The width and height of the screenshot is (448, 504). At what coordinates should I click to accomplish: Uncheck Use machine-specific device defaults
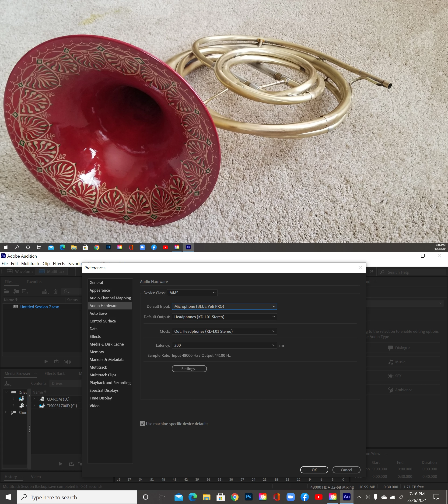[x=143, y=423]
